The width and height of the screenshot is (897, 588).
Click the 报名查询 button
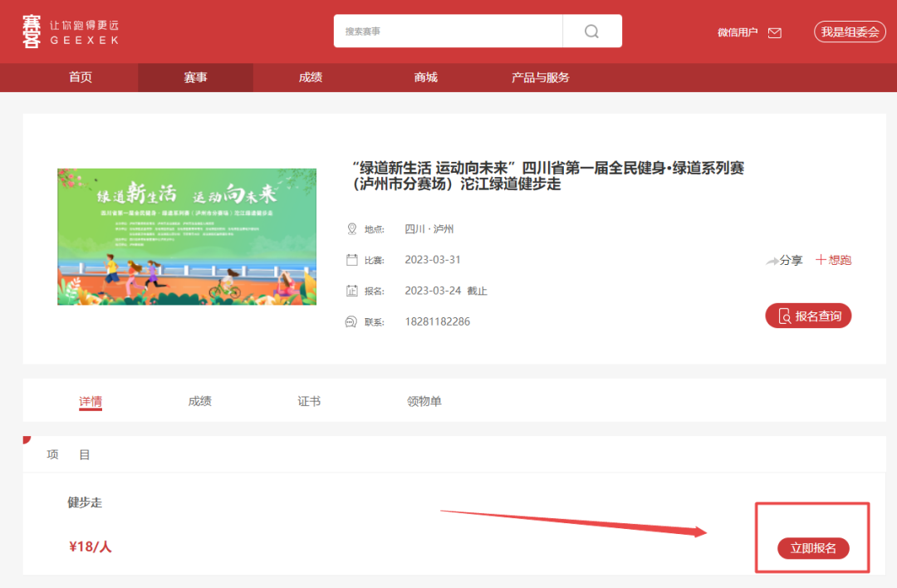coord(808,316)
